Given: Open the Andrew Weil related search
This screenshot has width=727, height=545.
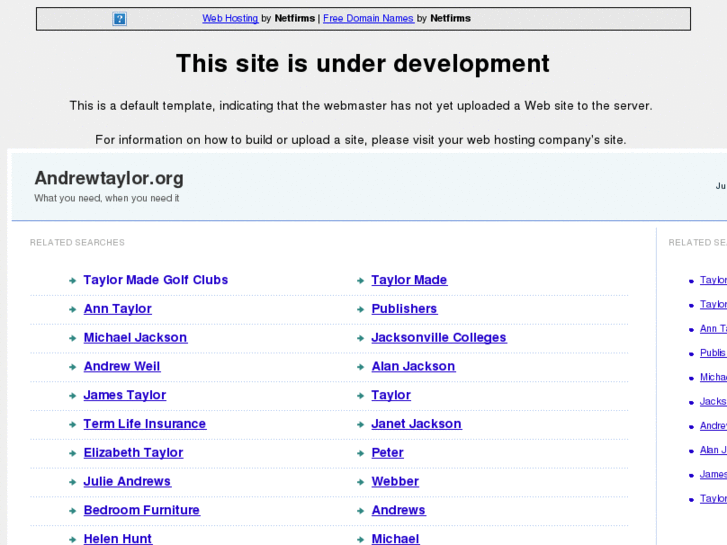Looking at the screenshot, I should click(x=122, y=366).
